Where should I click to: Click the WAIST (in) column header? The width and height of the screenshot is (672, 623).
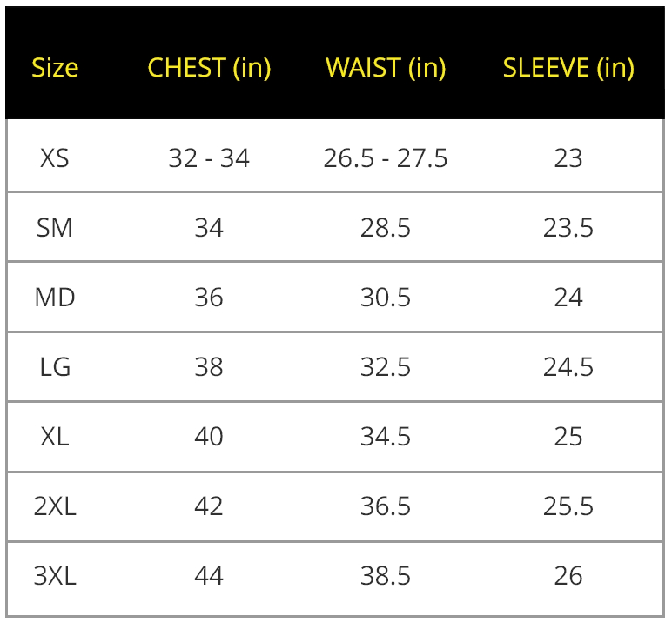pyautogui.click(x=386, y=68)
